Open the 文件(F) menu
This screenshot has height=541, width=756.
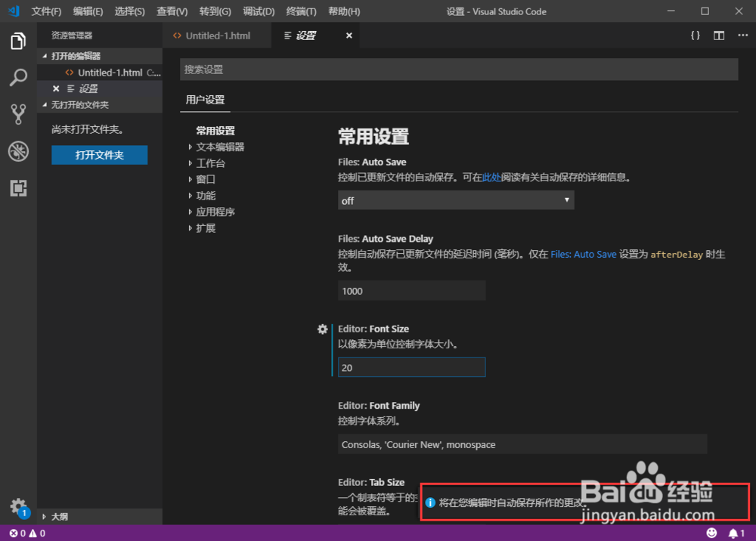click(46, 11)
